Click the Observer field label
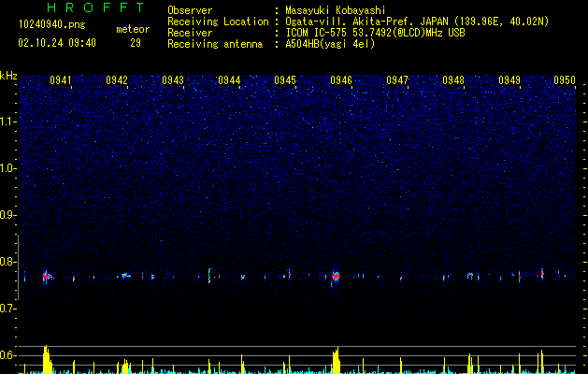 pos(190,10)
